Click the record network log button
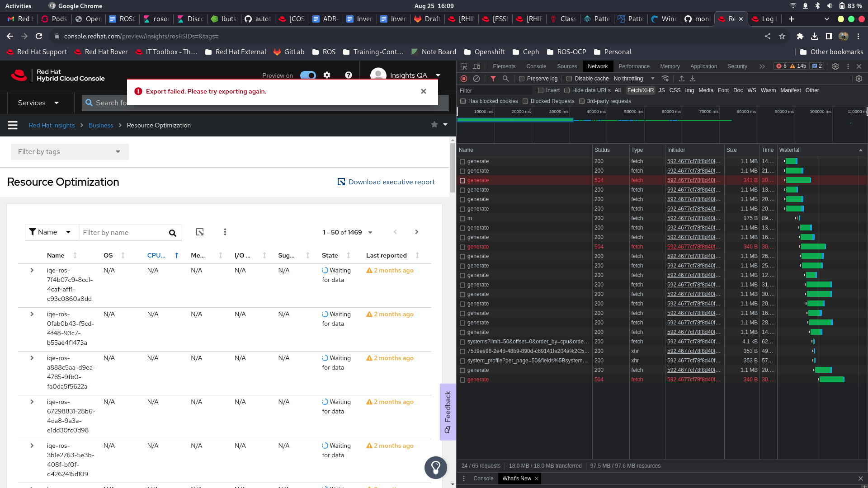The image size is (868, 488). [x=464, y=79]
